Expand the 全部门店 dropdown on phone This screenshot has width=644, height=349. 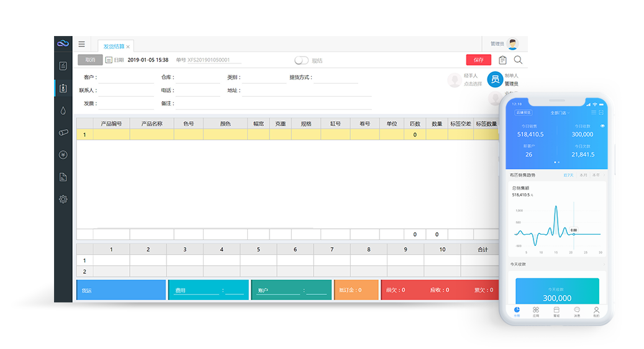click(x=559, y=113)
